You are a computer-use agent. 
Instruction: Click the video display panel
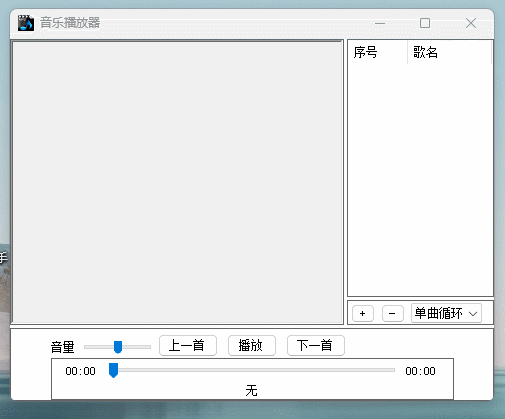click(x=178, y=182)
